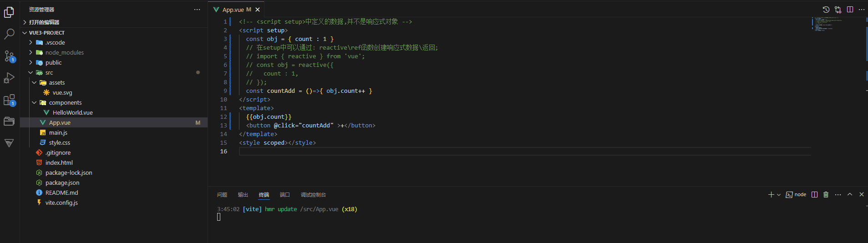Screen dimensions: 868x243
Task: Switch to the App.vue editor tab
Action: pos(236,10)
